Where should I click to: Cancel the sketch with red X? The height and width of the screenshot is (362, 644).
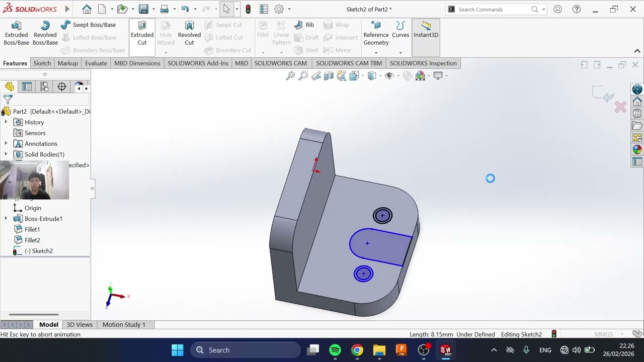[620, 107]
